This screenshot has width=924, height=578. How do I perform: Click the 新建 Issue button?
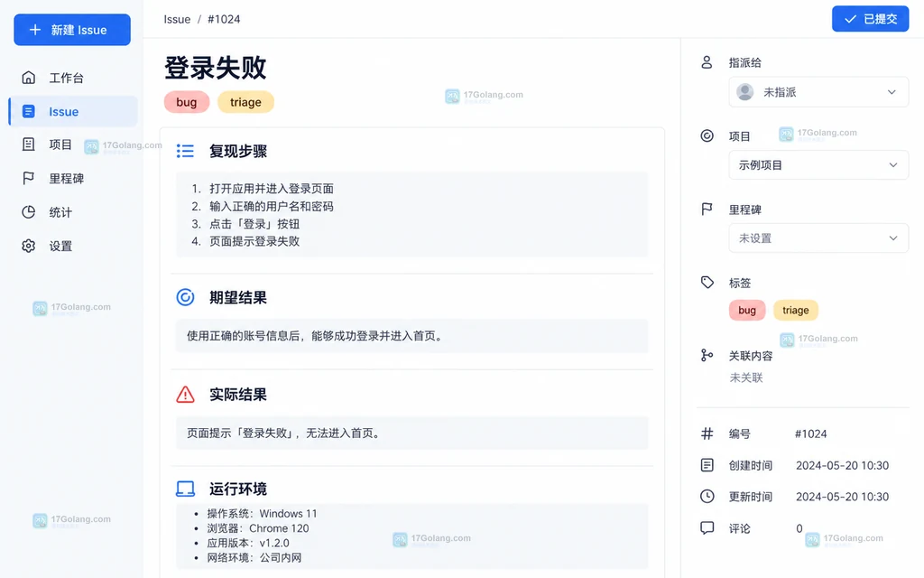click(72, 30)
